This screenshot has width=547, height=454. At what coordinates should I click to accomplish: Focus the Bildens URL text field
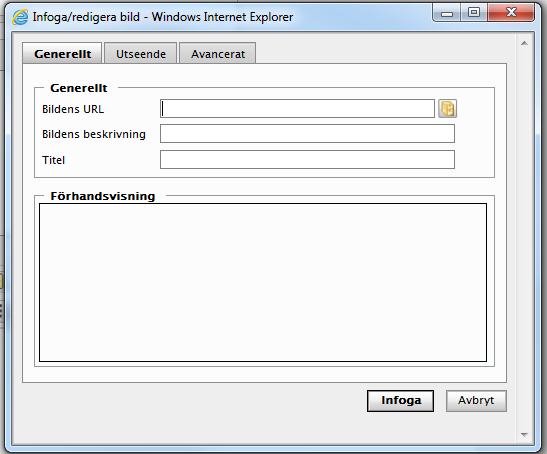pos(297,109)
